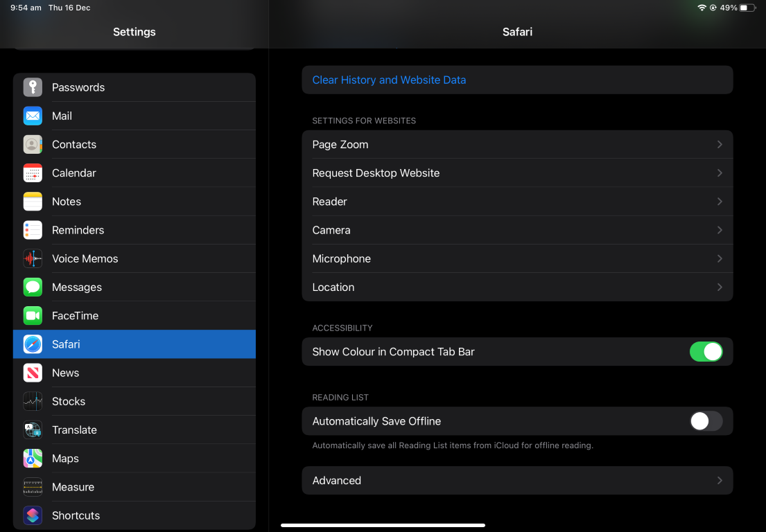Open Reader settings chevron
This screenshot has height=532, width=766.
pyautogui.click(x=720, y=202)
